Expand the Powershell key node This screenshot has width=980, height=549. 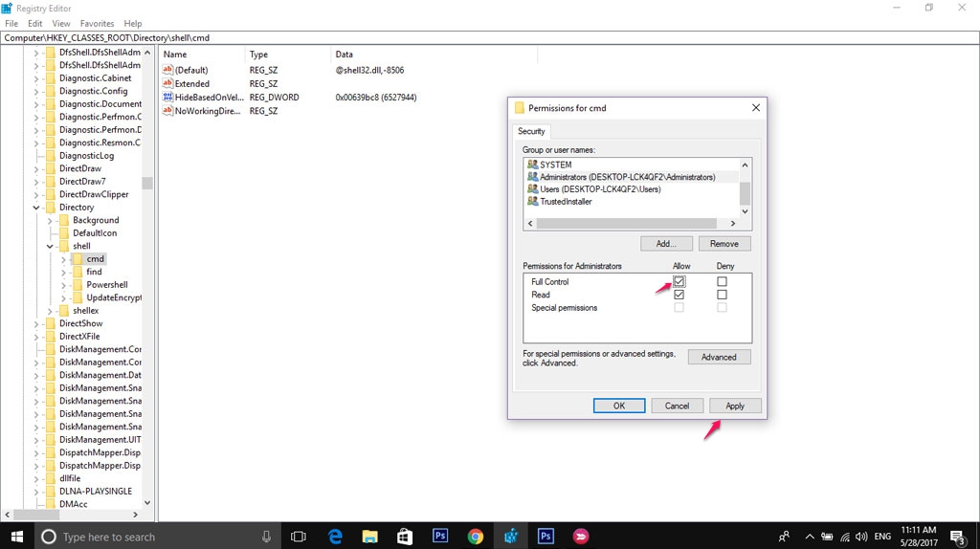click(63, 285)
